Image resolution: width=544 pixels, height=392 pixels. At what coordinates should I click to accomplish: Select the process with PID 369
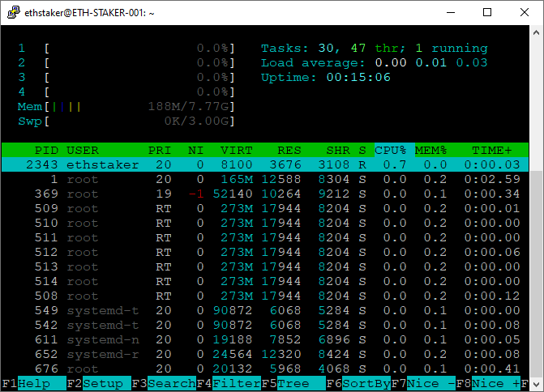point(265,194)
